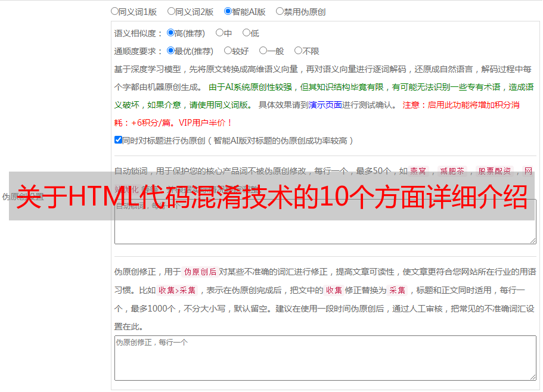Set 通顺度要求 to 不限

point(298,51)
